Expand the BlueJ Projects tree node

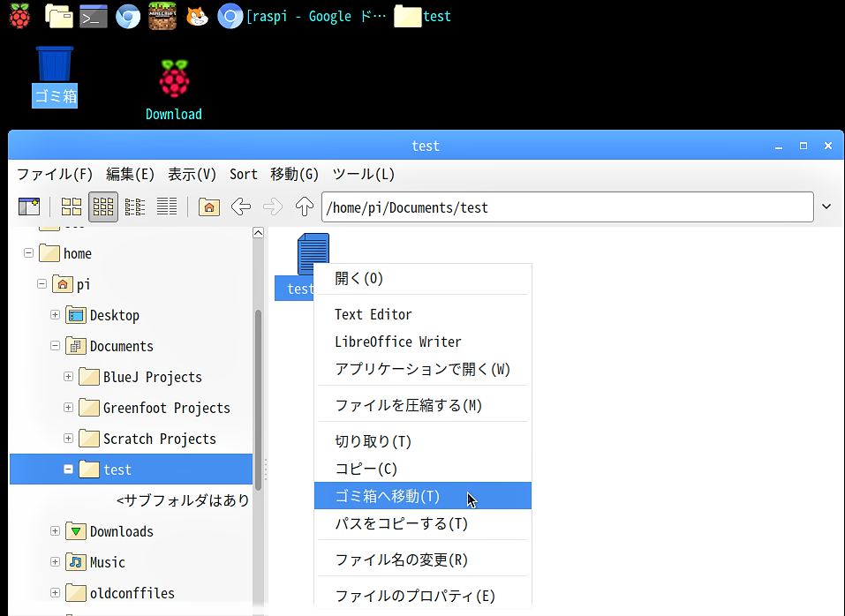coord(69,376)
